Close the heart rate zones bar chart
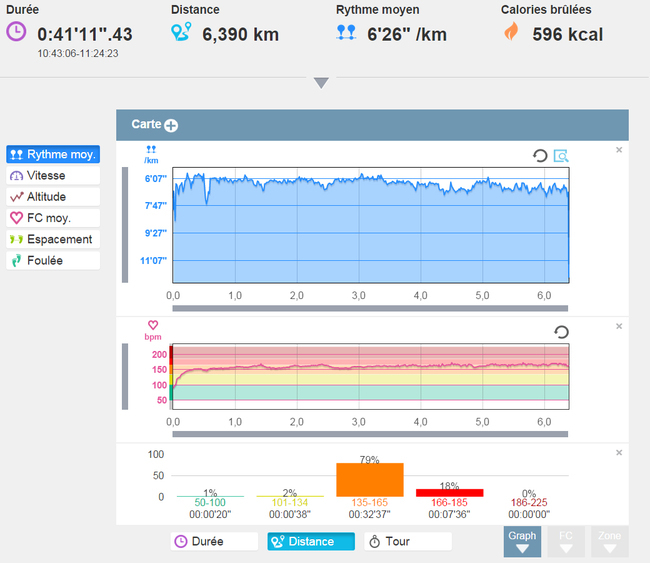This screenshot has height=563, width=650. [619, 453]
